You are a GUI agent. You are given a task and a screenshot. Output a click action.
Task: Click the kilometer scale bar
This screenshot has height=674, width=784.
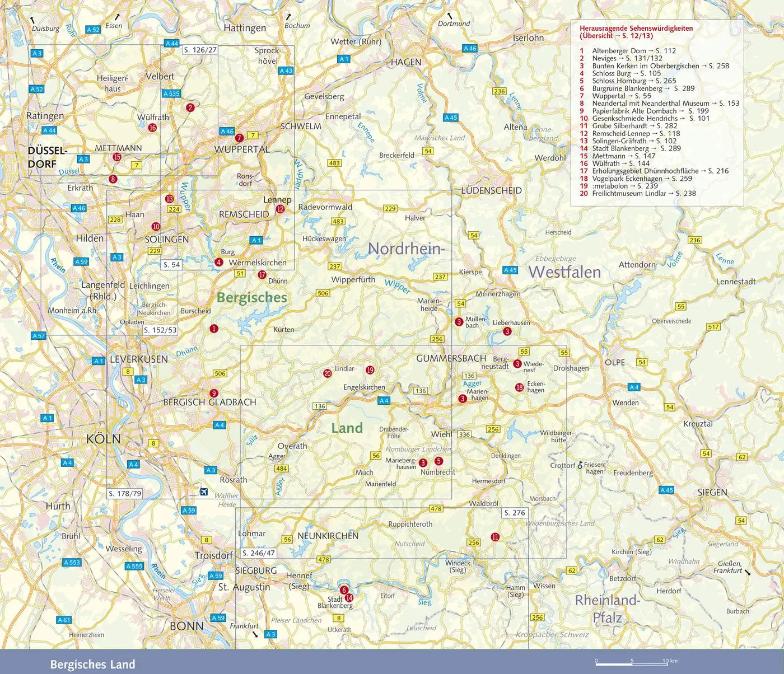click(x=632, y=664)
